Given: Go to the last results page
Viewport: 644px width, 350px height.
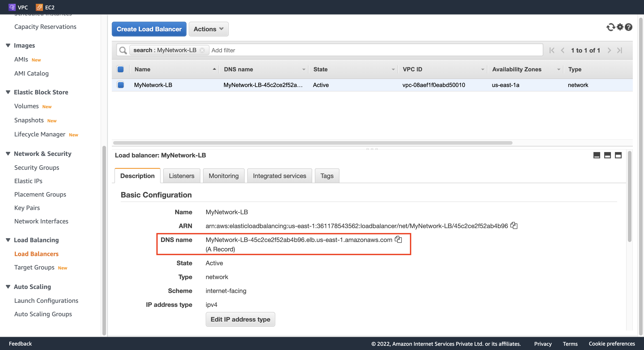Looking at the screenshot, I should [x=619, y=50].
